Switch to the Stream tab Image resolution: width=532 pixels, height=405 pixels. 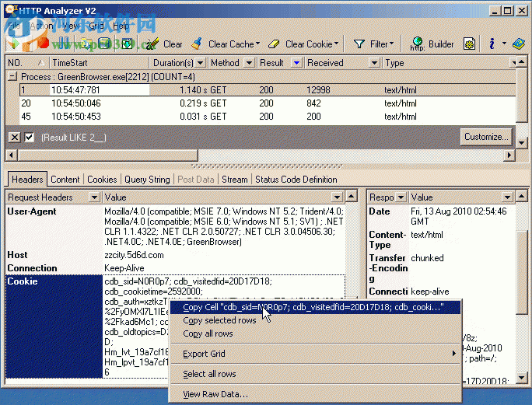234,180
